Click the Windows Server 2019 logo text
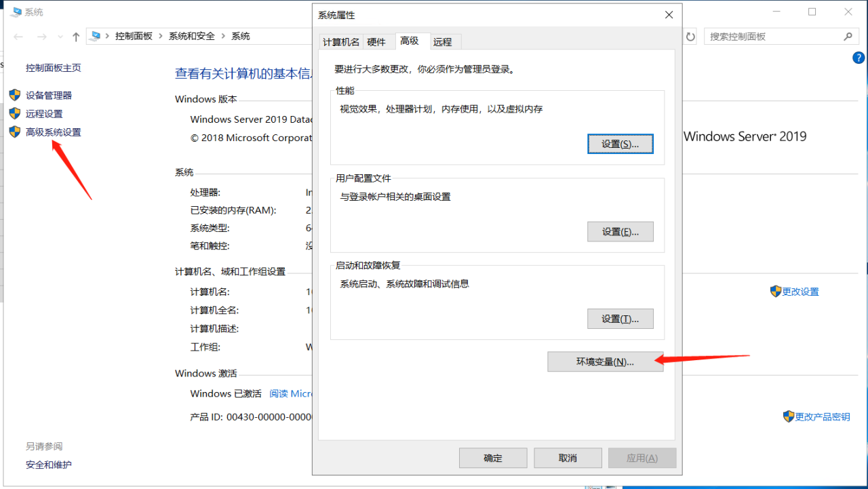This screenshot has height=489, width=868. (745, 136)
